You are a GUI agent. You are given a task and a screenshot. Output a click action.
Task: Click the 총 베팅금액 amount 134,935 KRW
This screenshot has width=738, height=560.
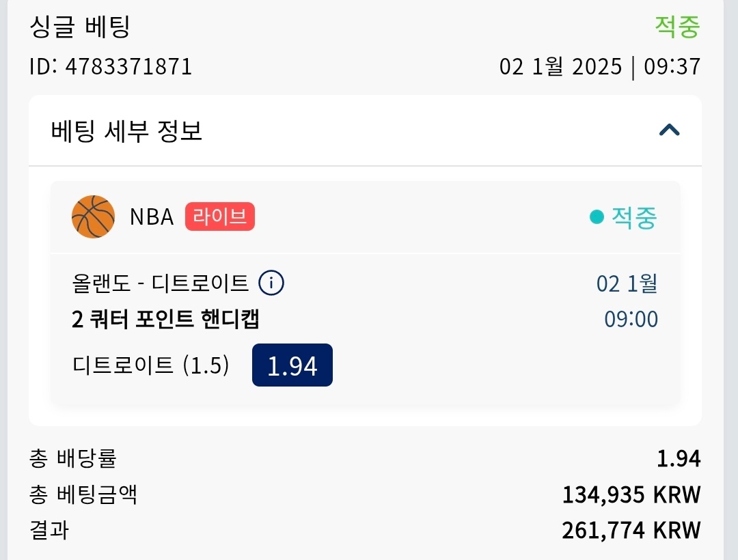[631, 494]
